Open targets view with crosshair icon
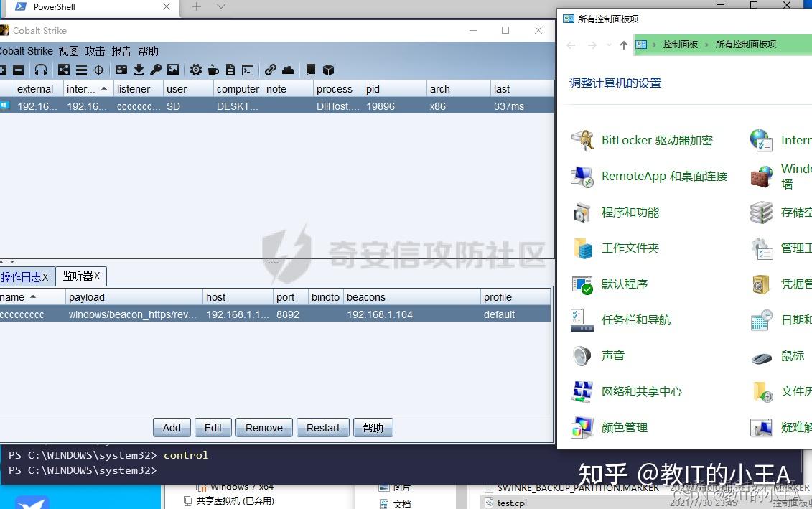The image size is (812, 509). click(x=99, y=70)
